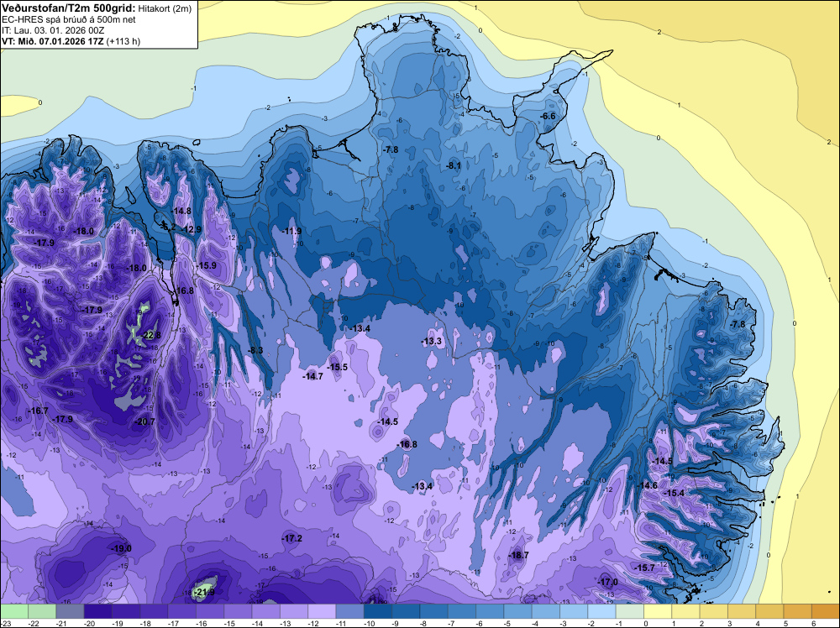The width and height of the screenshot is (840, 628).
Task: Click the -12.9 temperature label on the map
Action: pyautogui.click(x=192, y=230)
